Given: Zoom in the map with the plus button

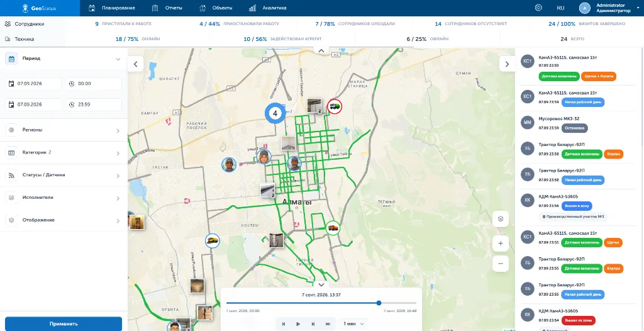Looking at the screenshot, I should pos(500,244).
